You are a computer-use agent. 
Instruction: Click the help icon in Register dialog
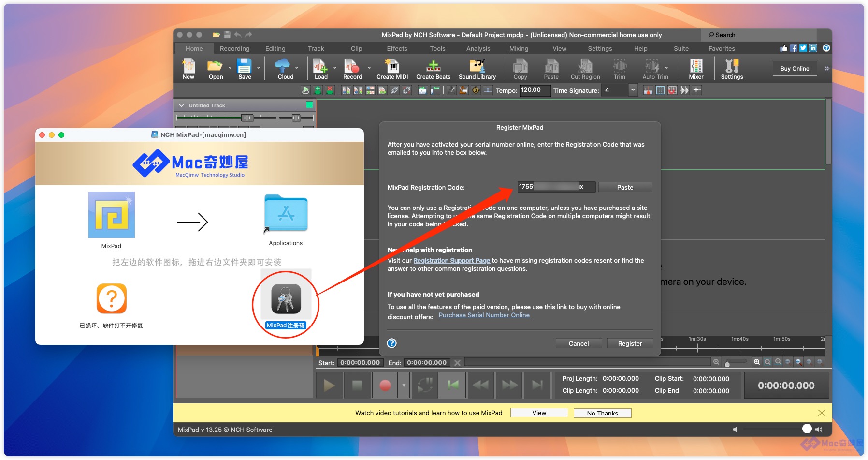coord(392,343)
